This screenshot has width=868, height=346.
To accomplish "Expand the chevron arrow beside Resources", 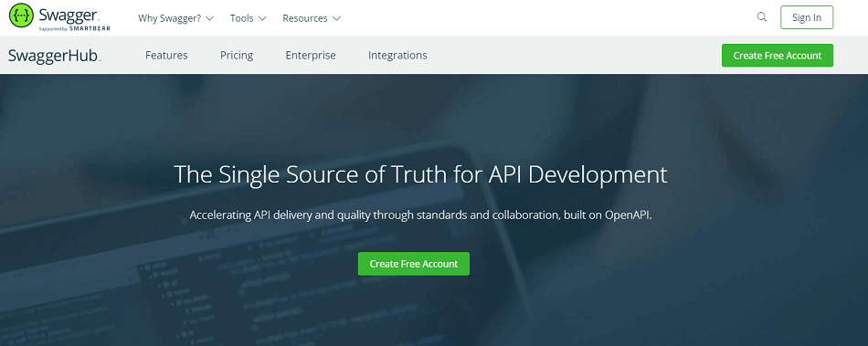I will (336, 18).
